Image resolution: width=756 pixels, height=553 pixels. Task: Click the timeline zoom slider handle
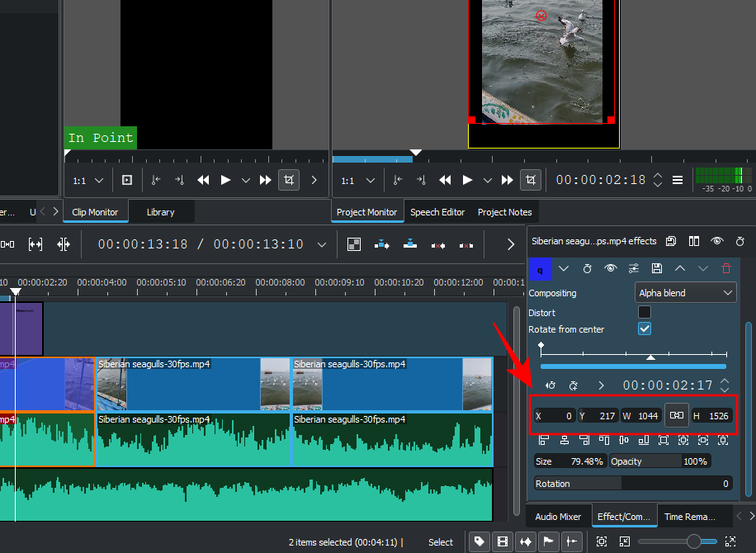(693, 541)
